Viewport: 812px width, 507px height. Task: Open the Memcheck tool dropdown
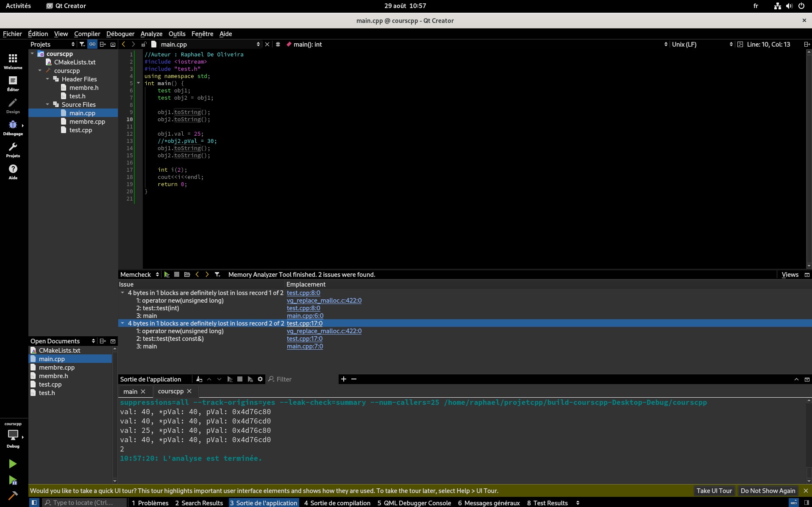[x=139, y=275]
